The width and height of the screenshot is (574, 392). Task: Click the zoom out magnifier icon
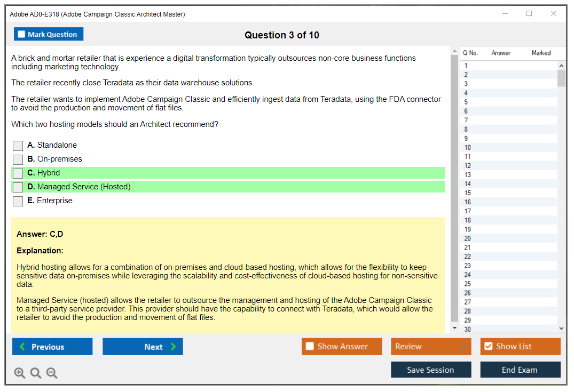(52, 373)
